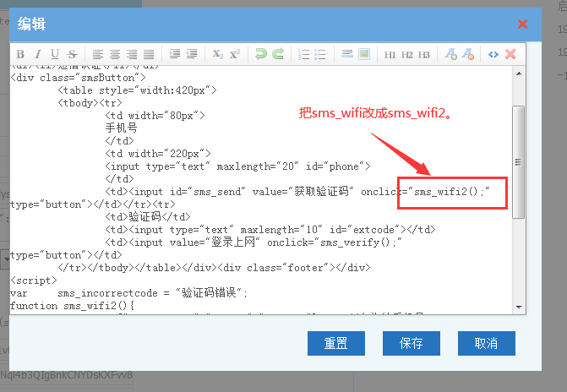Insert a bulleted list
The width and height of the screenshot is (567, 392).
(320, 54)
